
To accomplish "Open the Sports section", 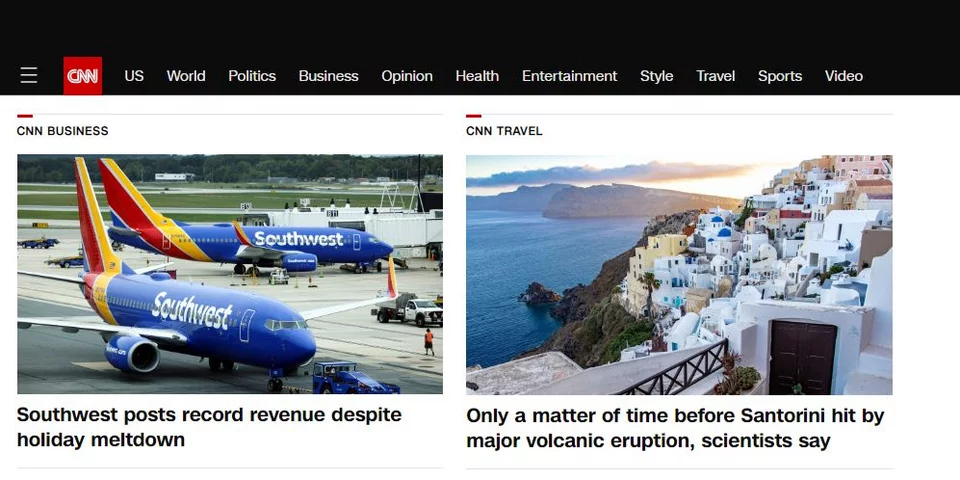I will point(780,76).
